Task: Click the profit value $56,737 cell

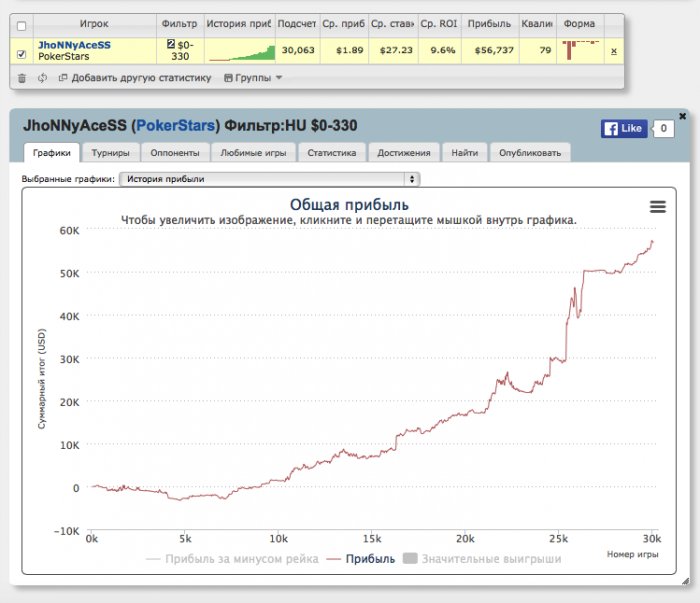Action: click(494, 50)
